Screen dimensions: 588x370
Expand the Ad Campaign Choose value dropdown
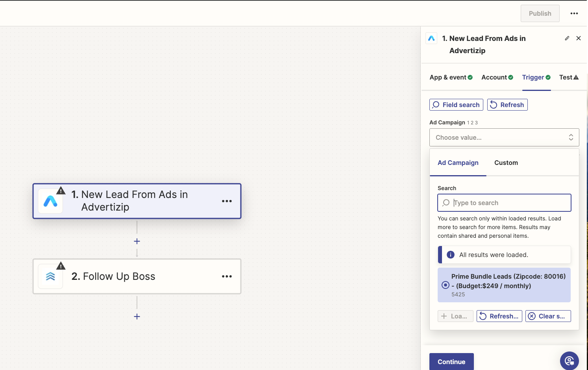click(504, 137)
